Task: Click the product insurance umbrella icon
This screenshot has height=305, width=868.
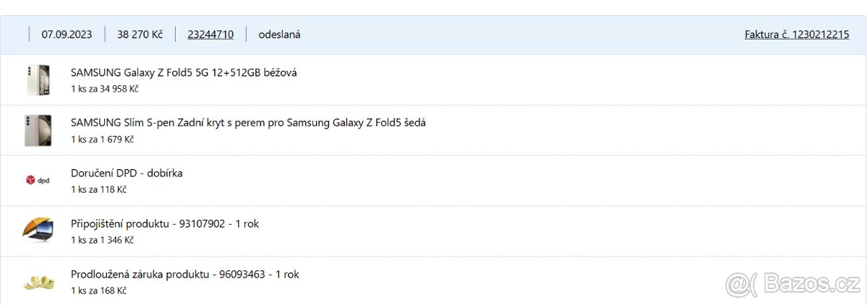Action: [38, 231]
